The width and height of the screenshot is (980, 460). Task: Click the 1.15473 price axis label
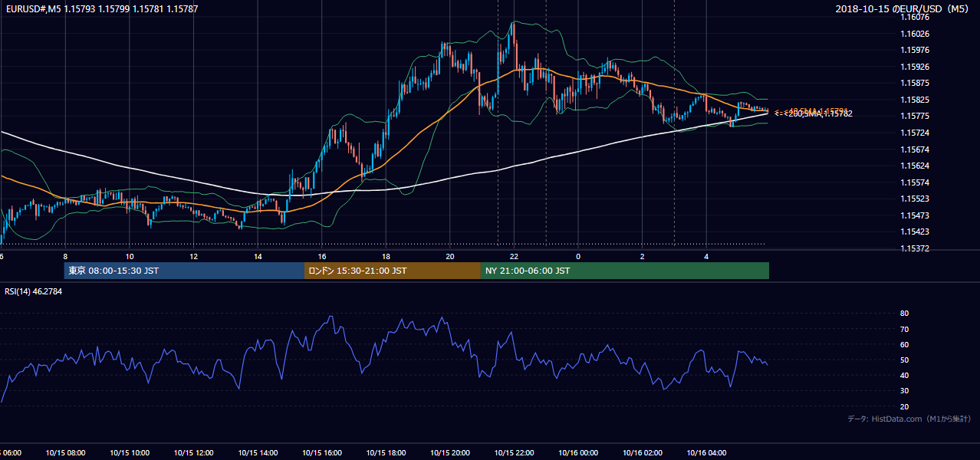[916, 215]
